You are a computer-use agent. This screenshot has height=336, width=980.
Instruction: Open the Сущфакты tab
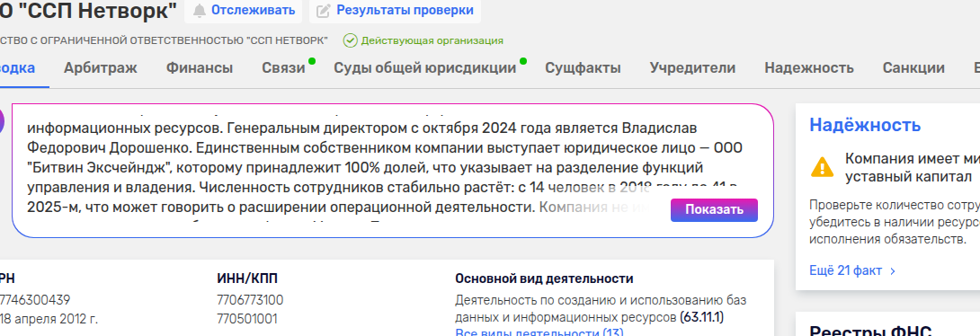[584, 68]
